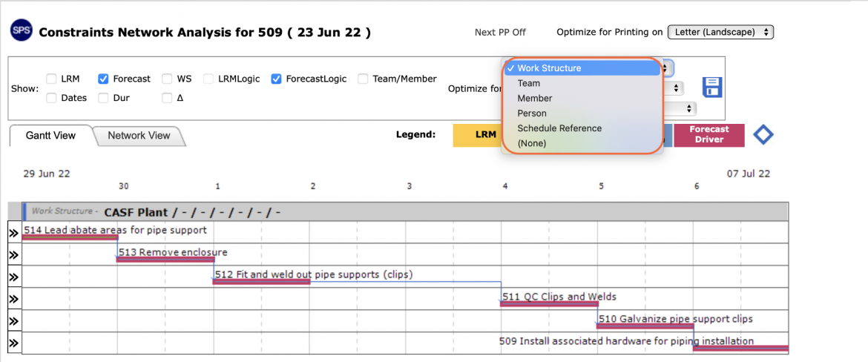Enable the Dur checkbox

pyautogui.click(x=103, y=98)
